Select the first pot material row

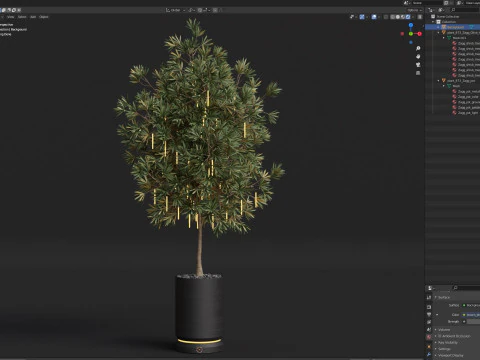[453, 91]
